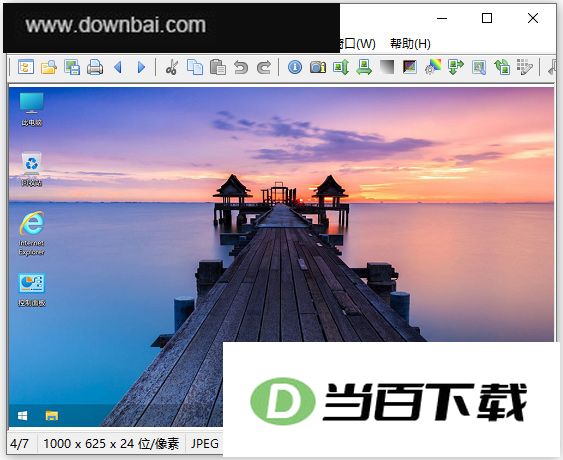Click the JPEG format label in the status bar
Image resolution: width=563 pixels, height=460 pixels.
click(205, 444)
